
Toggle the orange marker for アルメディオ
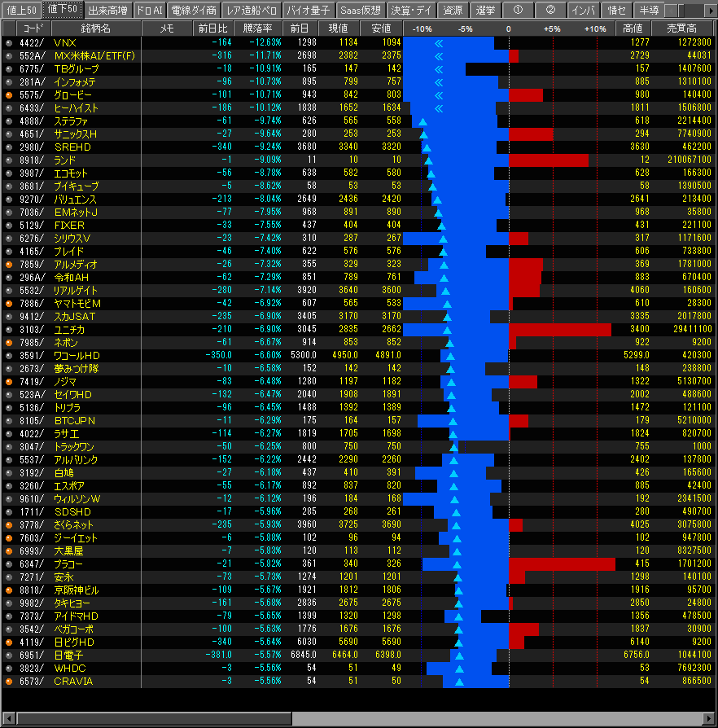pos(9,265)
